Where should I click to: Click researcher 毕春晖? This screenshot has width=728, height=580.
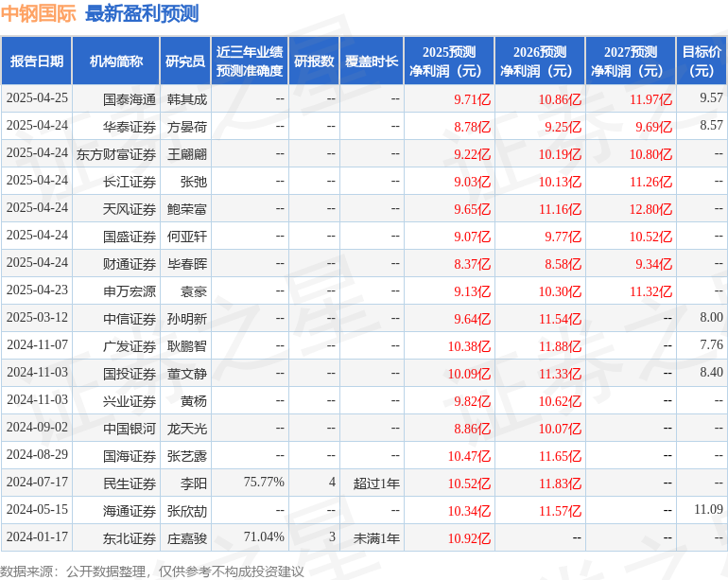[x=186, y=264]
